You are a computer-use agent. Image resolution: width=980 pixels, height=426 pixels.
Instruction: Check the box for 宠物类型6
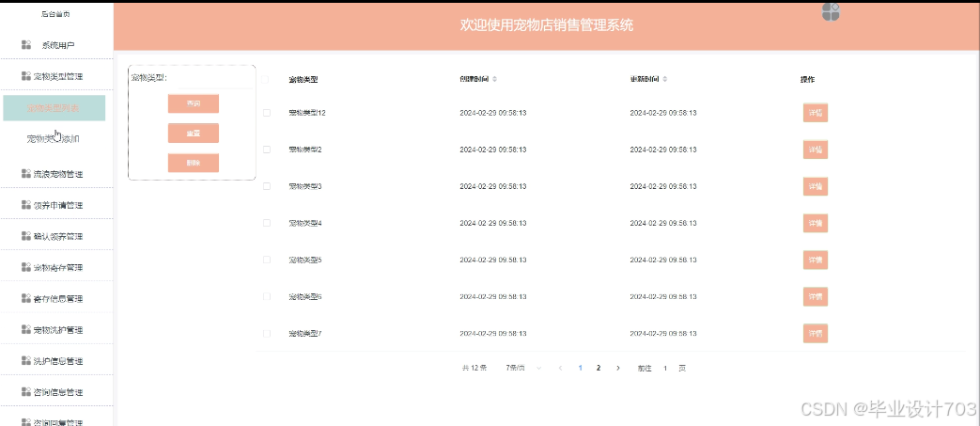(x=267, y=296)
